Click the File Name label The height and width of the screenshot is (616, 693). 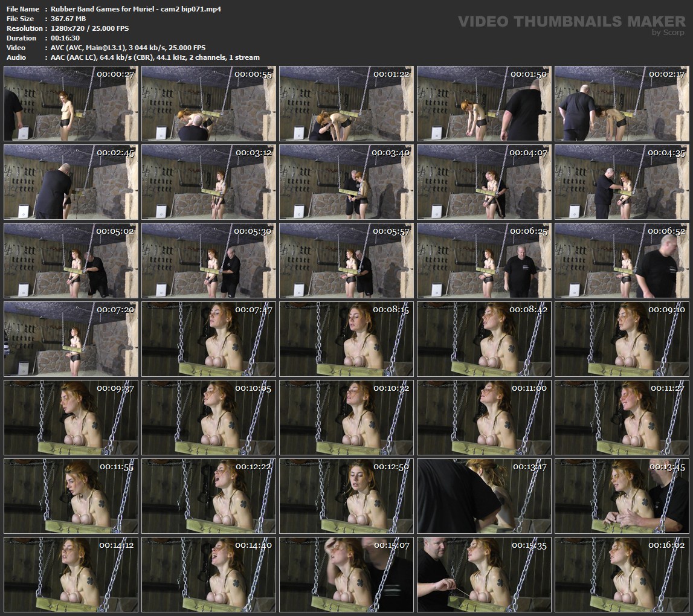click(x=23, y=9)
